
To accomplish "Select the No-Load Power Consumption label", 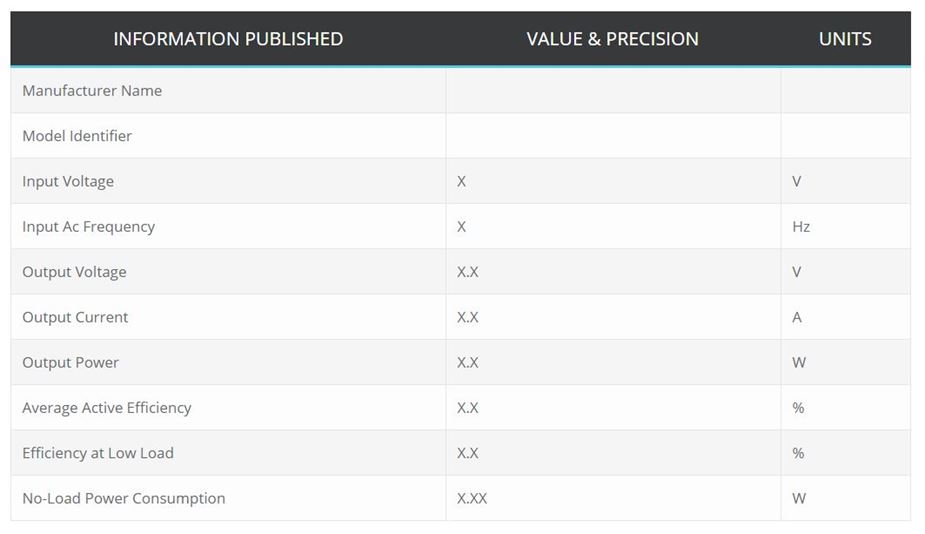I will click(x=123, y=498).
